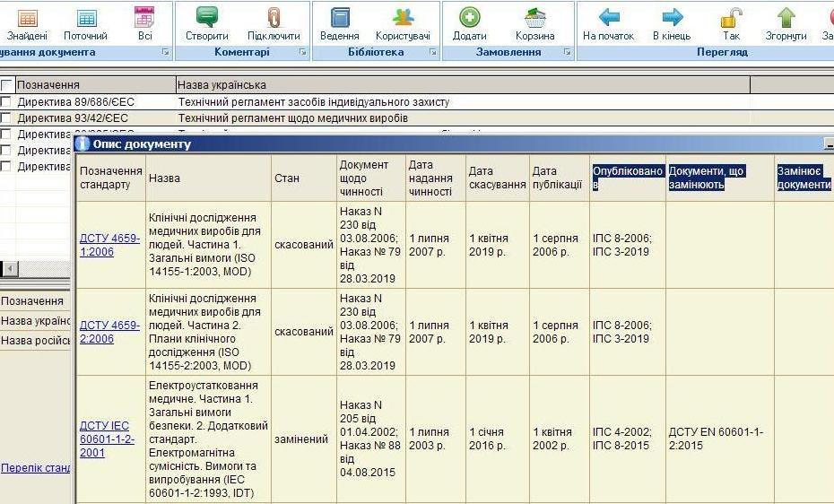Open the Корзина basket icon
The height and width of the screenshot is (504, 834).
point(535,18)
